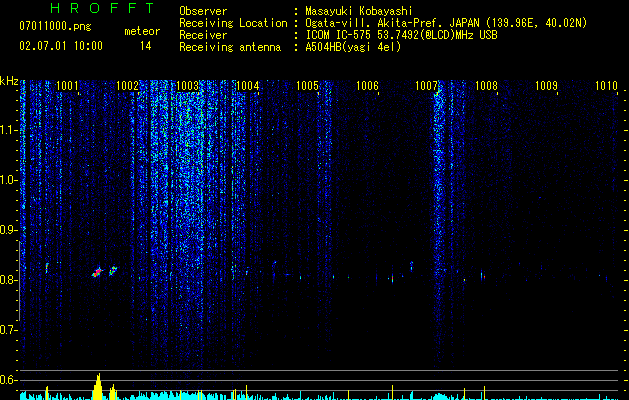This screenshot has height=400, width=629.
Task: Click the tallest yellow peak in the bottom signal graph
Action: (x=98, y=386)
